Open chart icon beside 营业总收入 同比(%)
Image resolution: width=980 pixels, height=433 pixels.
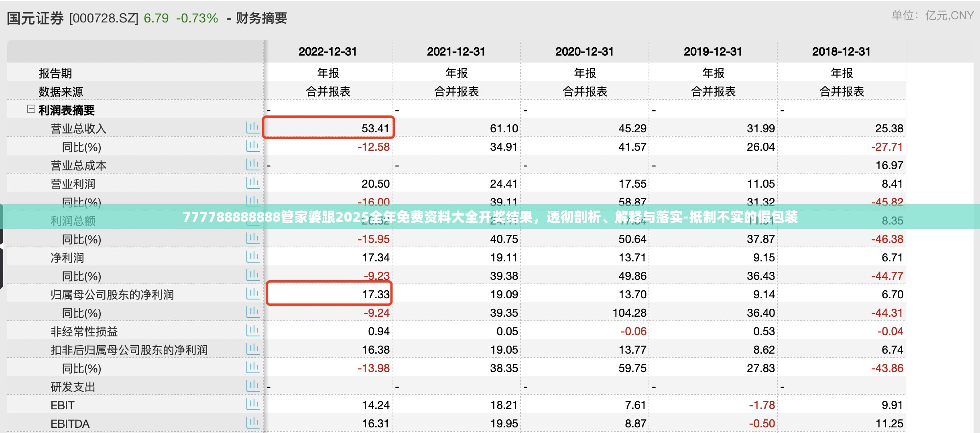tap(253, 146)
